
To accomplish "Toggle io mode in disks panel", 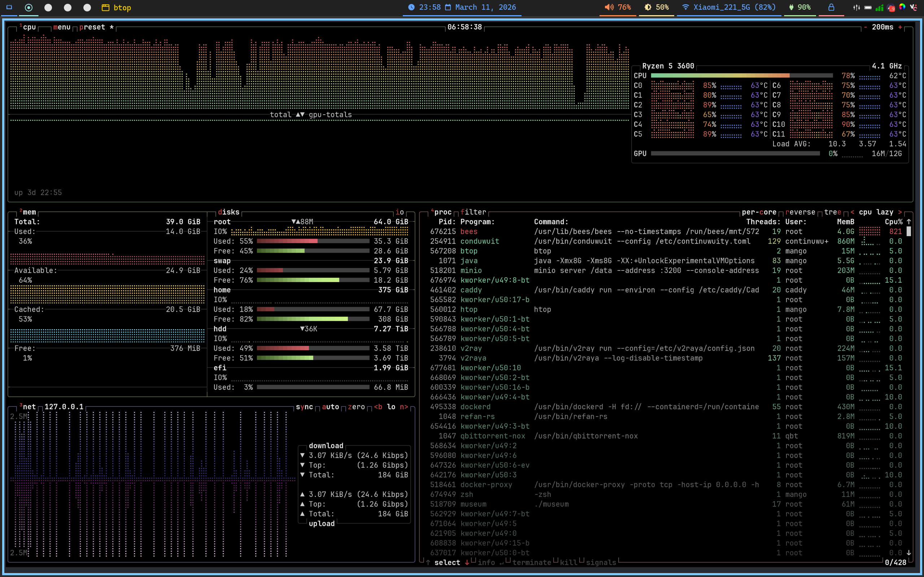I will pyautogui.click(x=400, y=212).
